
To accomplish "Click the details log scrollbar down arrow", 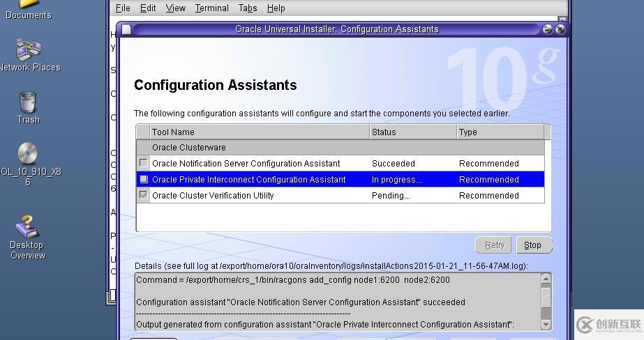I will (x=546, y=325).
